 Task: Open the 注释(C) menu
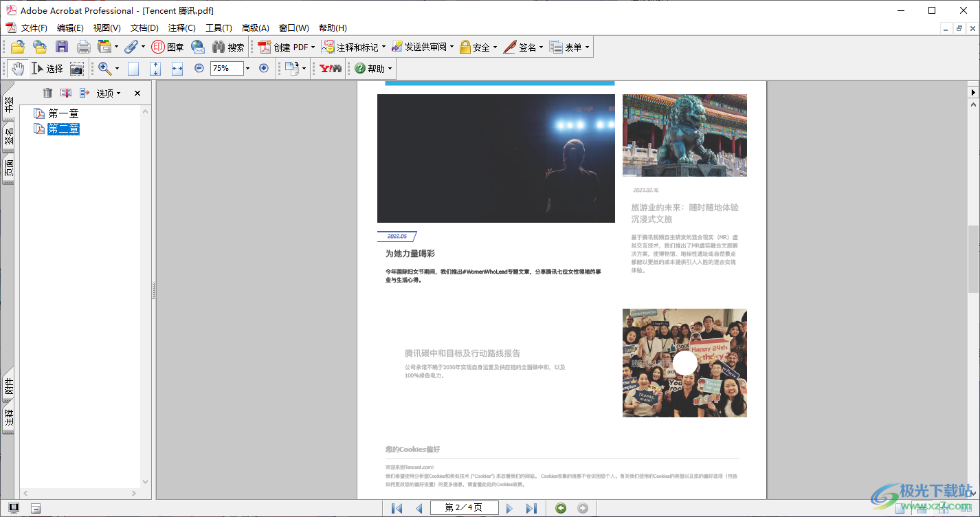click(x=181, y=28)
